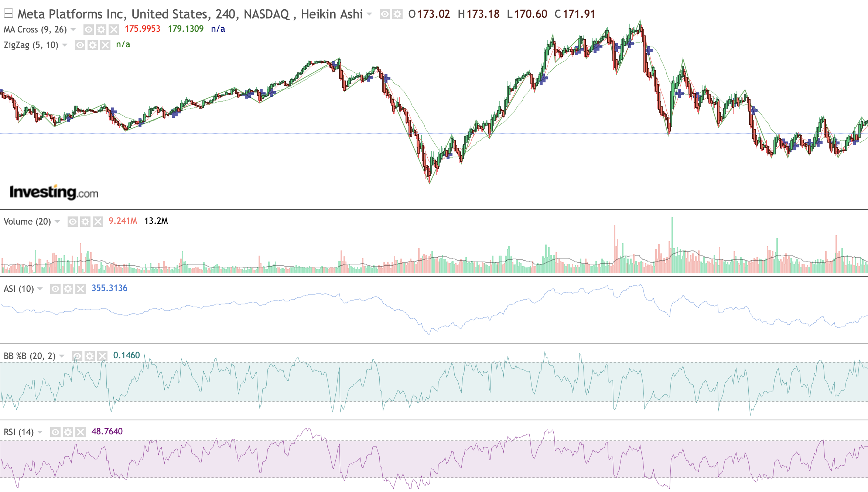Remove the ZigZag indicator with its X

point(105,45)
